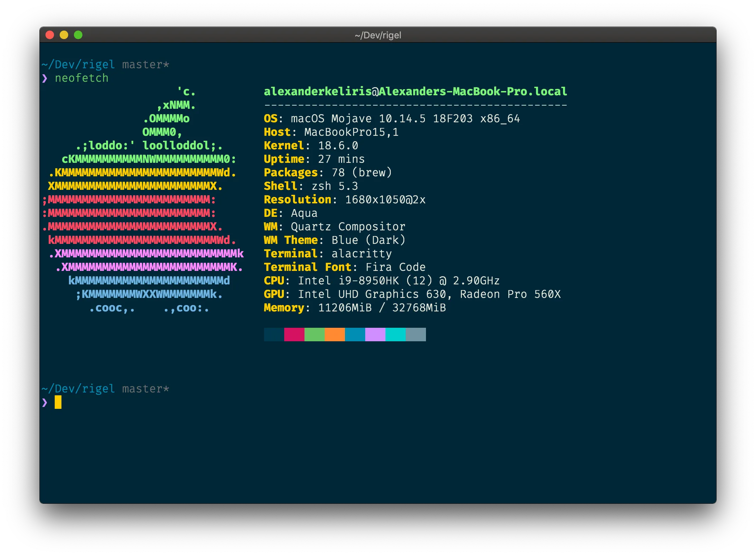Click the Terminal Font value 'Fira Code'
756x556 pixels.
point(395,267)
